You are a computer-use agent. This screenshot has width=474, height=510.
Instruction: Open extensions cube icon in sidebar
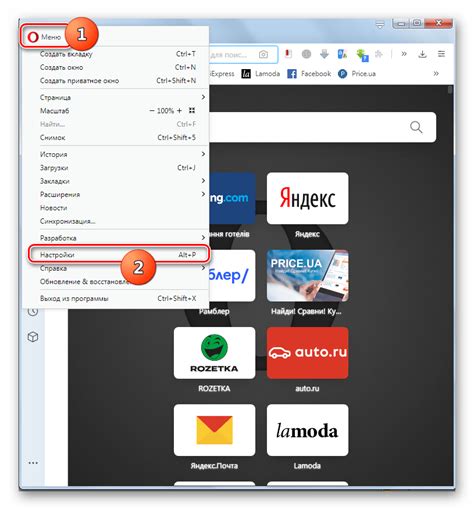(x=33, y=337)
